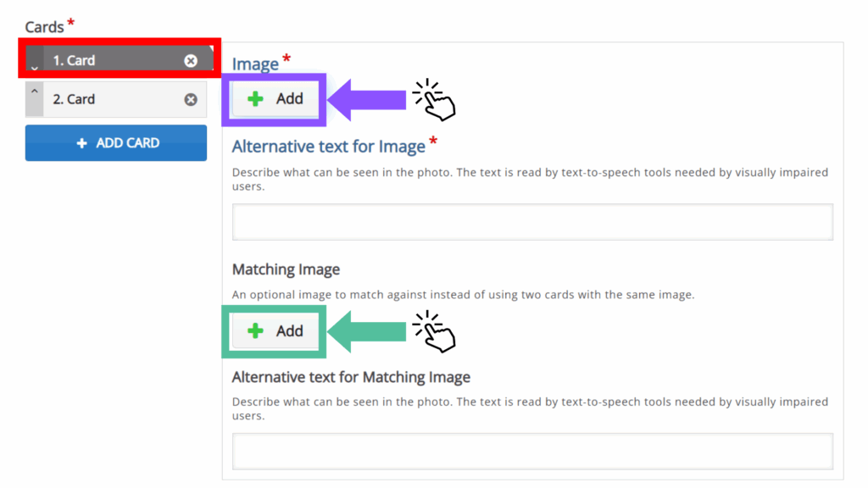Viewport: 868px width, 488px height.
Task: Move 2. Card up with chevron arrow
Action: pyautogui.click(x=35, y=91)
